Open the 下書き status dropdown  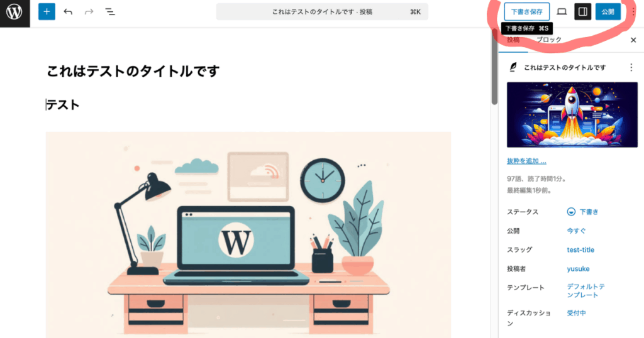pos(582,212)
